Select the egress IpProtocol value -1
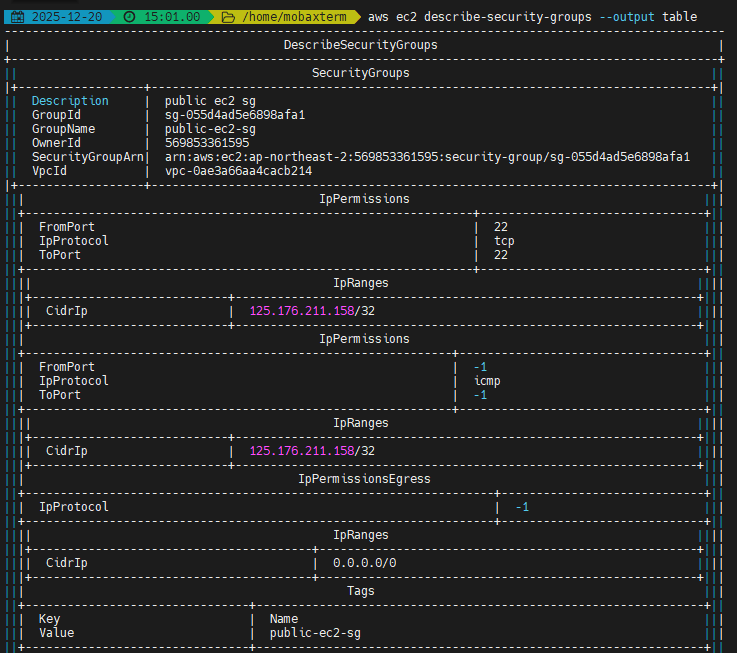The height and width of the screenshot is (653, 737). 522,507
